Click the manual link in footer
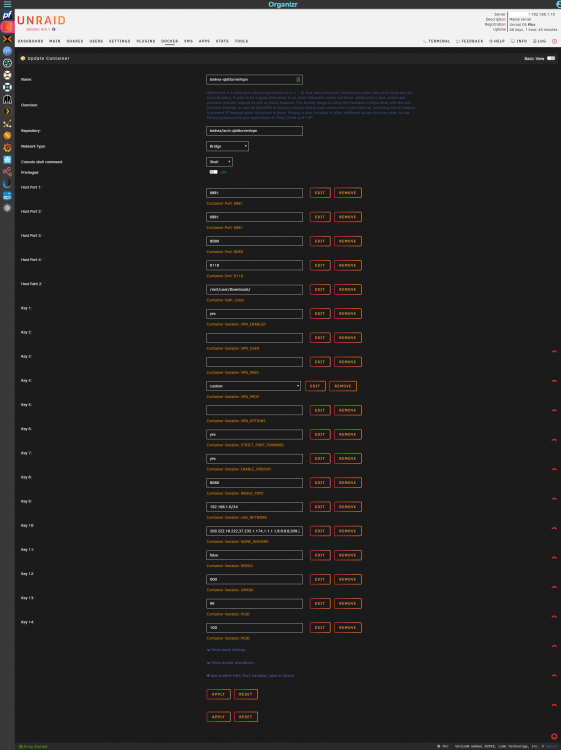The image size is (561, 750). coord(551,746)
